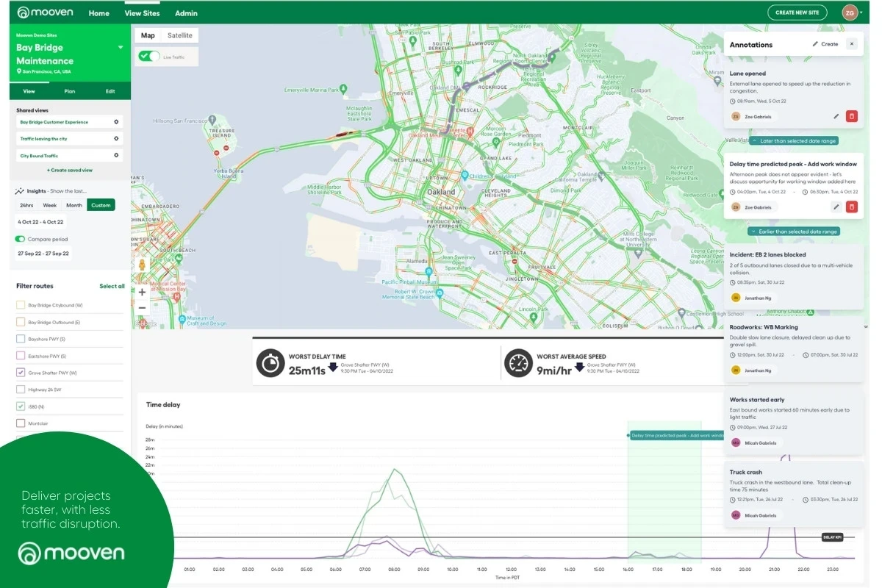Open settings gear for City Bound Traffic
882x588 pixels.
116,155
